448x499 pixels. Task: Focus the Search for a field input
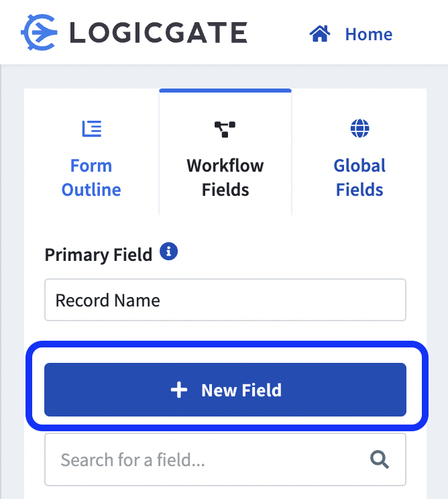(x=225, y=459)
